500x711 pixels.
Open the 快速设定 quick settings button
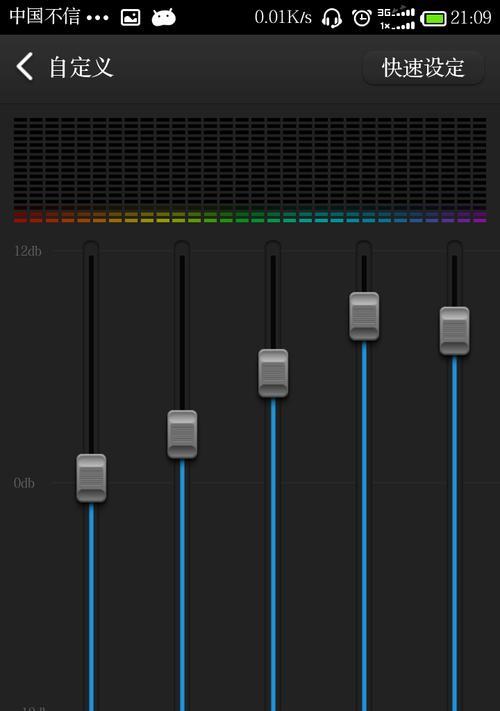[423, 68]
